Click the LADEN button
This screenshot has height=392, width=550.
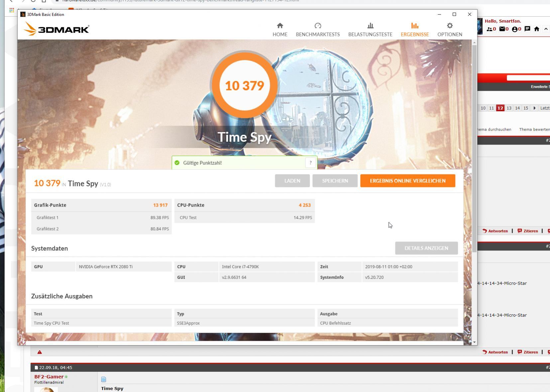(292, 181)
